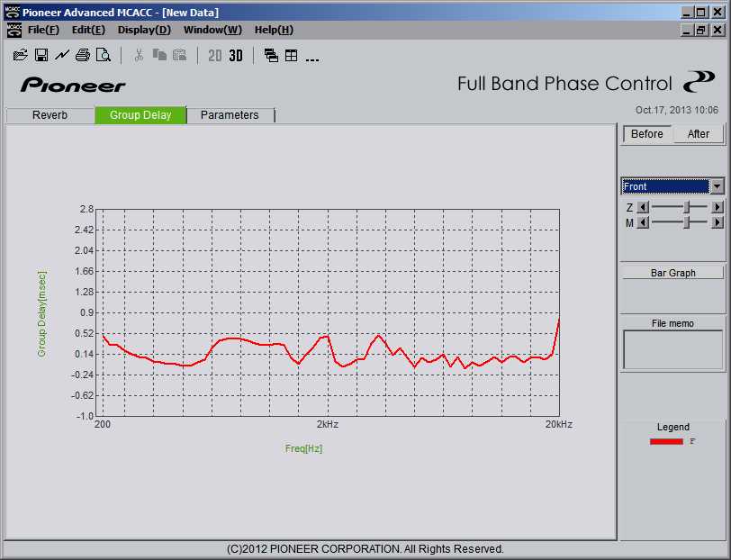Screen dimensions: 731x560
Task: Click the zigzag line toolbar icon
Action: (62, 55)
